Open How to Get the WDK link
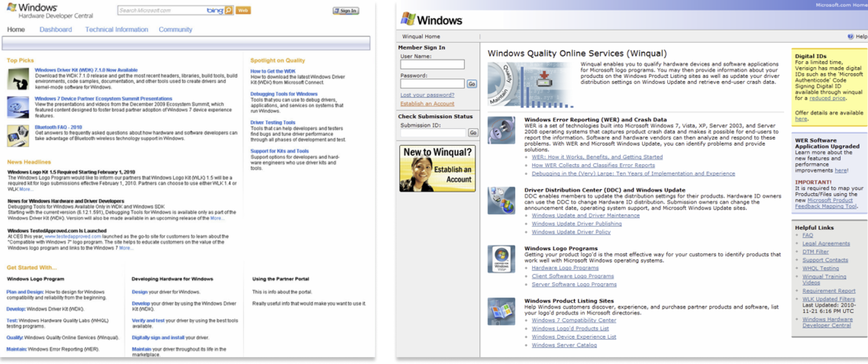868x364 pixels. 273,71
